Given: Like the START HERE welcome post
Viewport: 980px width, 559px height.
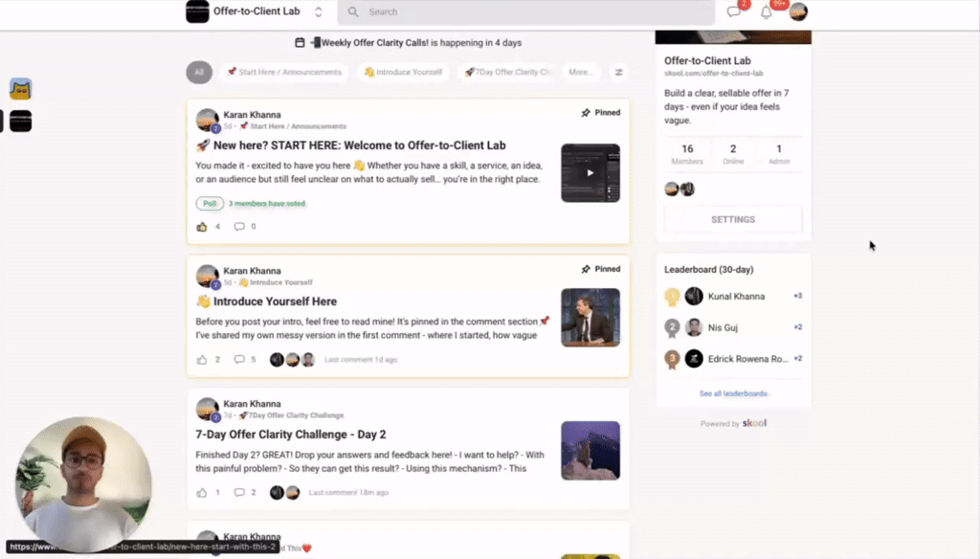Looking at the screenshot, I should pos(202,226).
